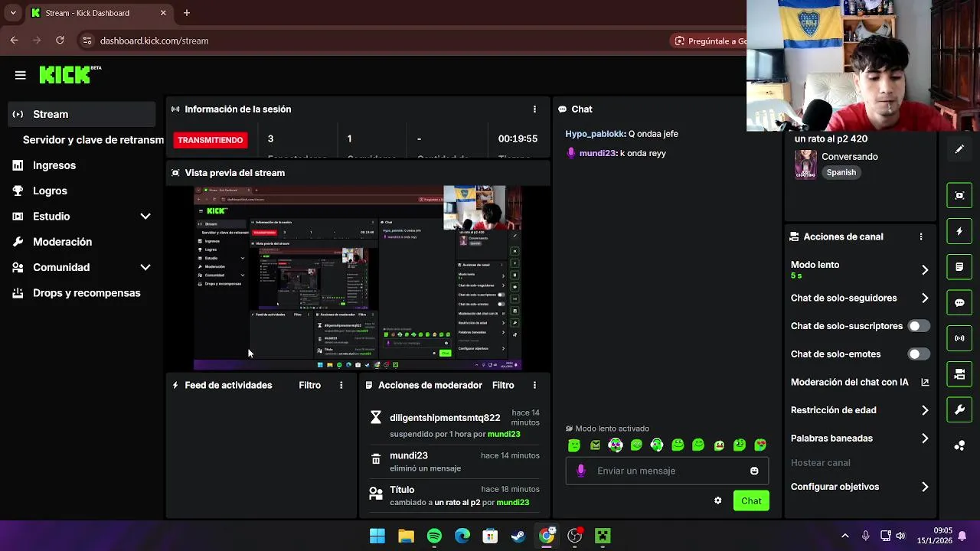Click the stream preview video
Image resolution: width=980 pixels, height=551 pixels.
(358, 278)
